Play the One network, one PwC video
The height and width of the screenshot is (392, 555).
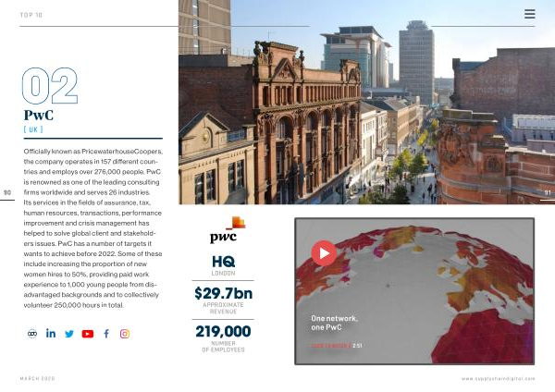(x=323, y=252)
